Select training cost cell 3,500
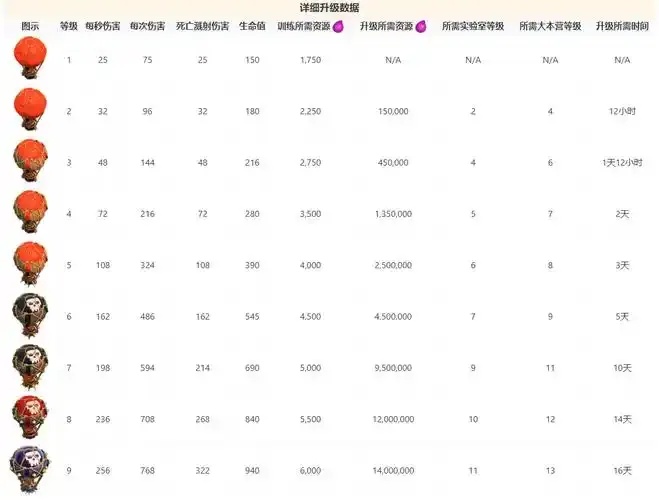This screenshot has width=659, height=500. coord(310,214)
